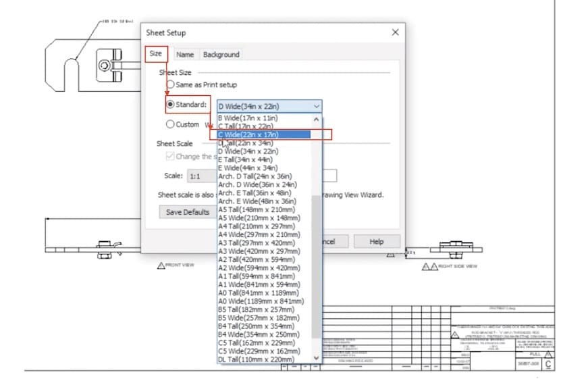Choose C Tall(17in x 22in) option
The height and width of the screenshot is (381, 588).
264,126
